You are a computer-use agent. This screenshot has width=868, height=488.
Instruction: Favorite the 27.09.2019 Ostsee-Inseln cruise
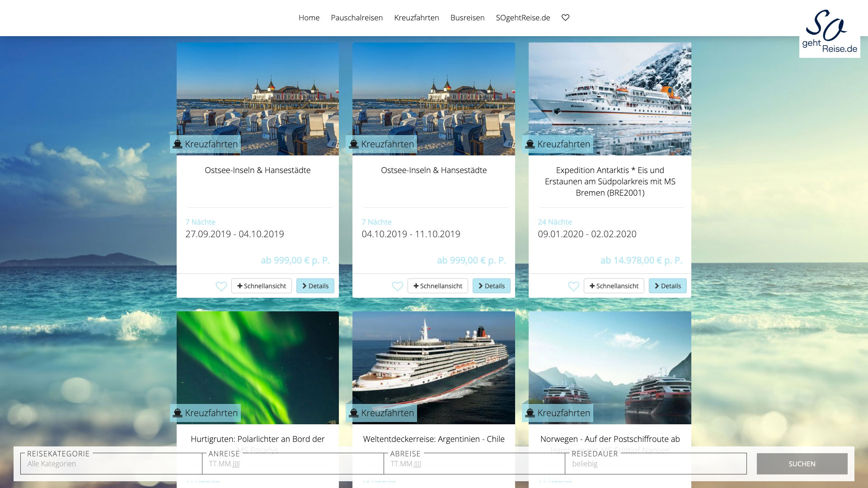(x=221, y=286)
